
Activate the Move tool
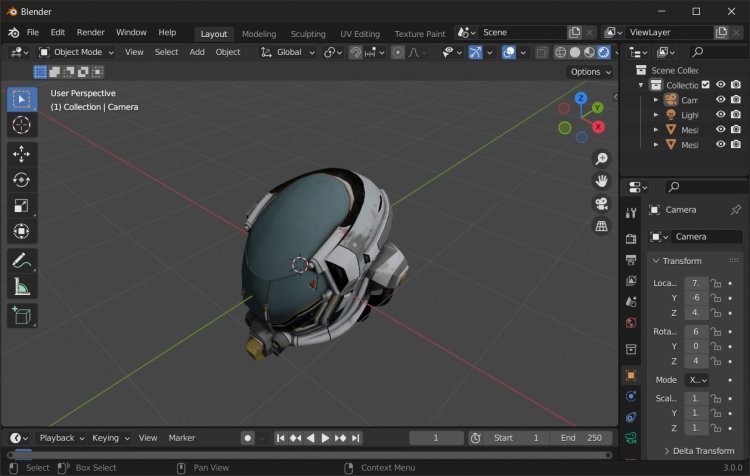point(22,154)
